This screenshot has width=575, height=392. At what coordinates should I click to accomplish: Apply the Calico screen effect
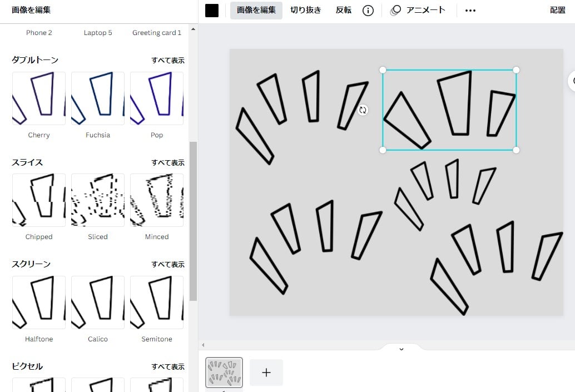click(x=97, y=302)
